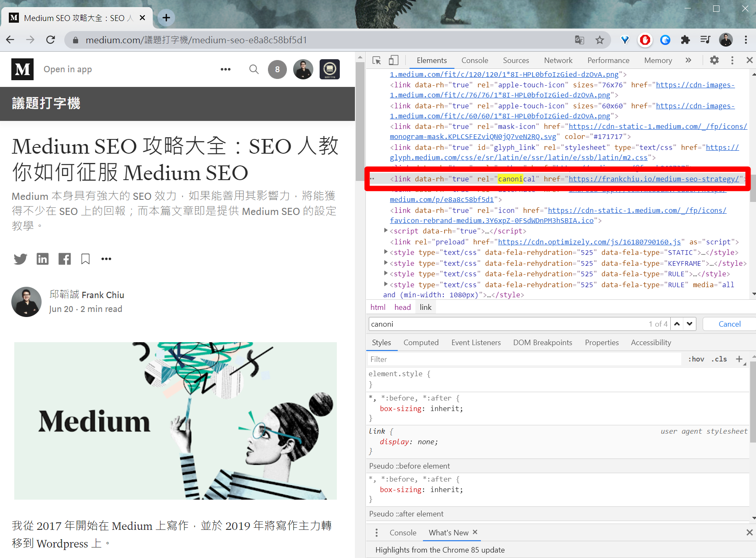Toggle .cls class editor
Viewport: 756px width, 558px height.
click(719, 359)
